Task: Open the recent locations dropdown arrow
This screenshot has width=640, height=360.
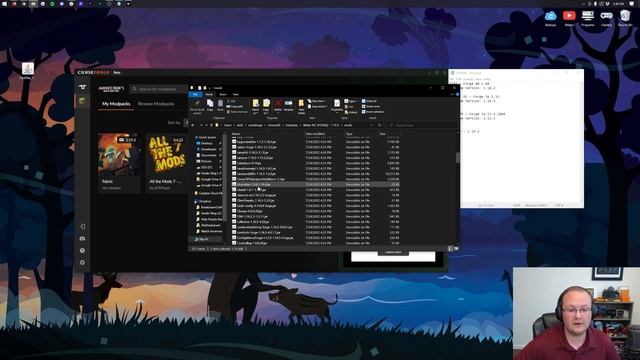Action: [206, 125]
